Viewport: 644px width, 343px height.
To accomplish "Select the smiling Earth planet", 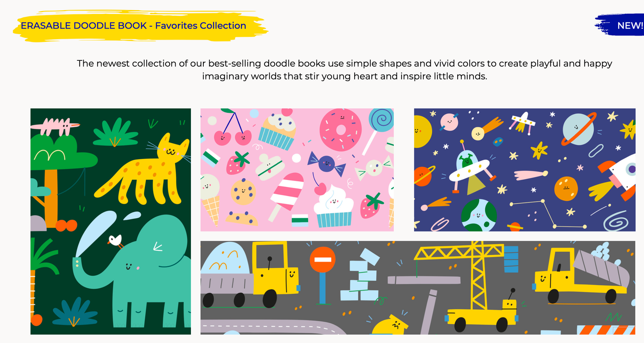I will coord(478,215).
